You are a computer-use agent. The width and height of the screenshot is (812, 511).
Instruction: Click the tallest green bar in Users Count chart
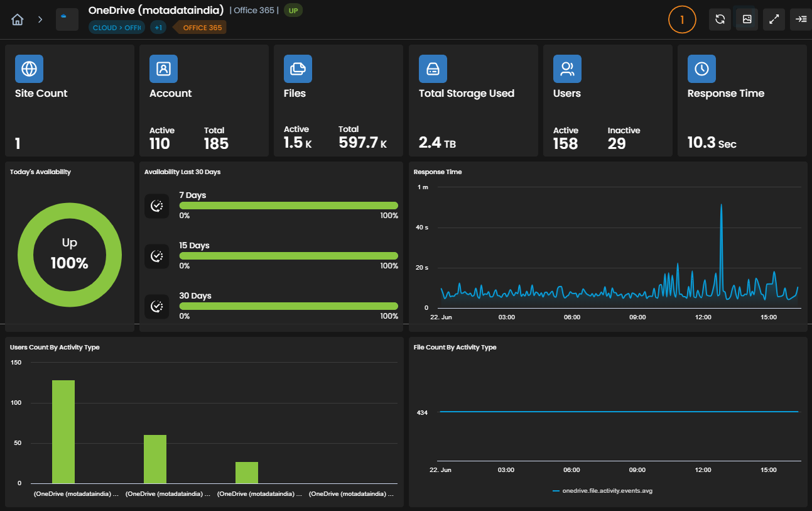(63, 432)
